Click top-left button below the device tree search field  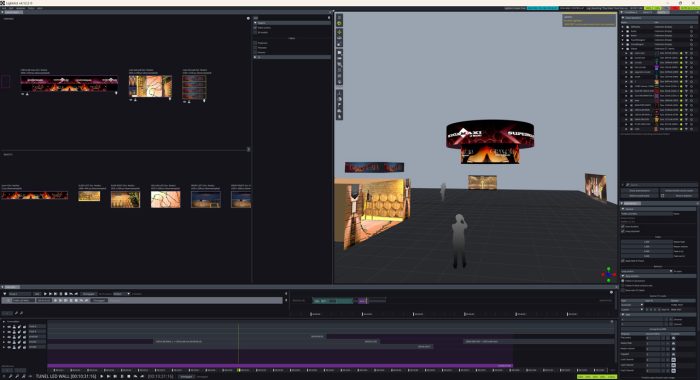point(640,191)
